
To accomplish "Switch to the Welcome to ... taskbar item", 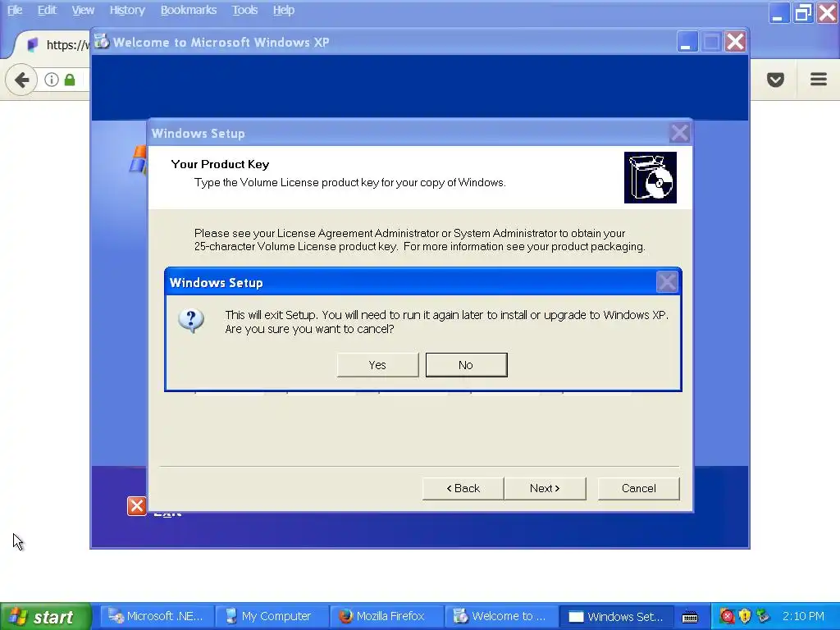I will coord(500,617).
